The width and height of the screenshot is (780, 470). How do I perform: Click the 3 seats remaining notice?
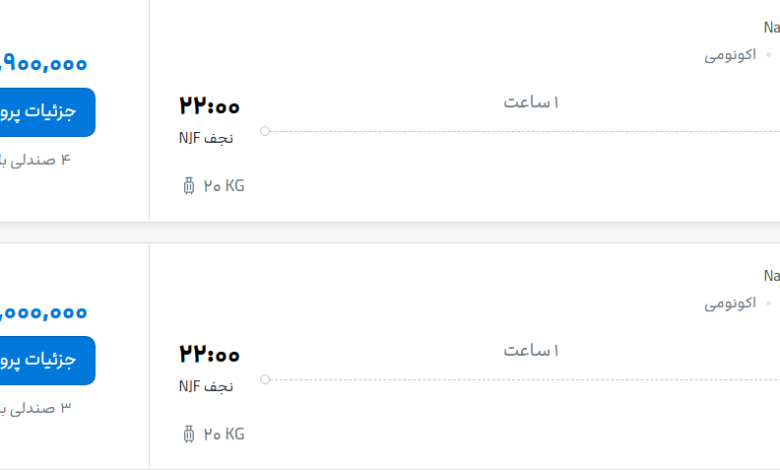point(35,408)
